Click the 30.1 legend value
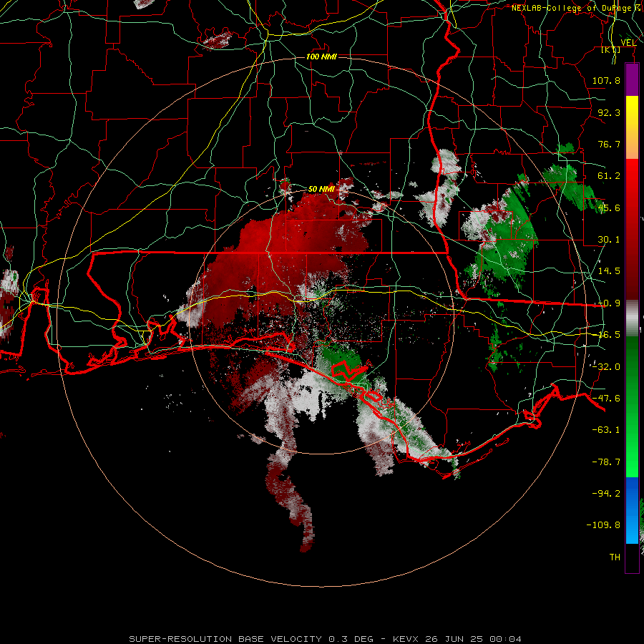The height and width of the screenshot is (644, 644). 609,240
